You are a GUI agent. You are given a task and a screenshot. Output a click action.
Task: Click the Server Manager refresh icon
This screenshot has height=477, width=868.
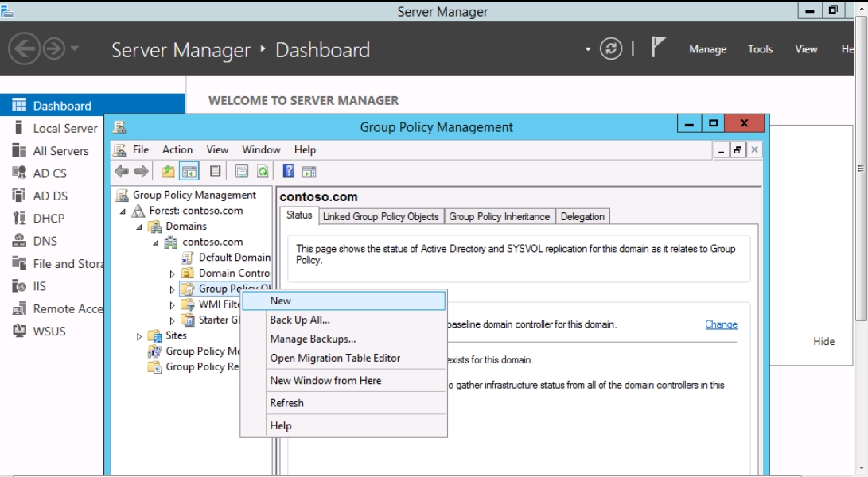pyautogui.click(x=611, y=49)
